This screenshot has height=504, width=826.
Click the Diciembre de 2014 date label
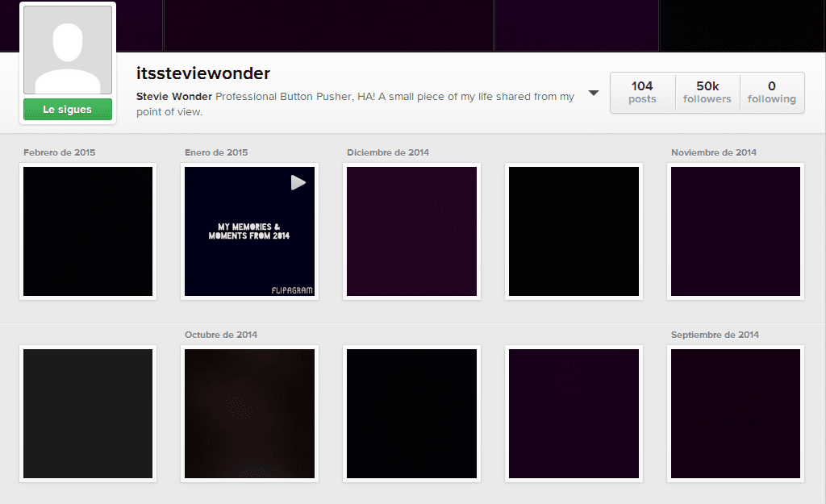pos(388,152)
